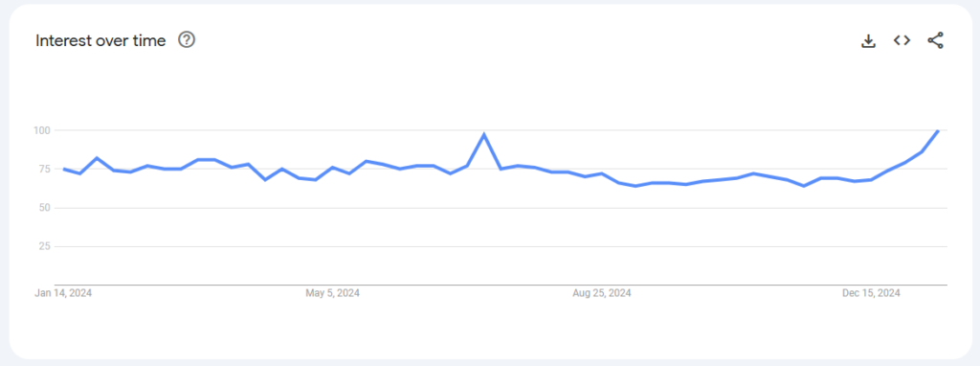Download the chart data as CSV

click(x=868, y=41)
